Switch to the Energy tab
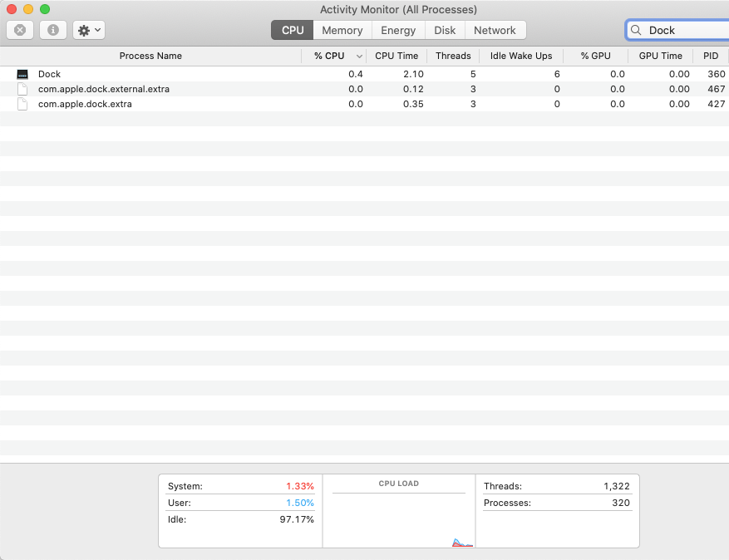The height and width of the screenshot is (560, 729). tap(398, 30)
